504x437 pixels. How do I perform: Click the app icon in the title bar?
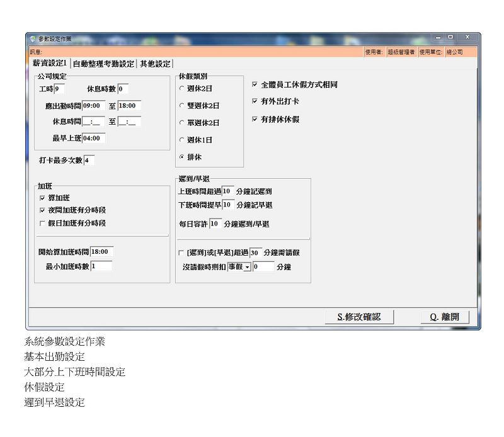33,39
